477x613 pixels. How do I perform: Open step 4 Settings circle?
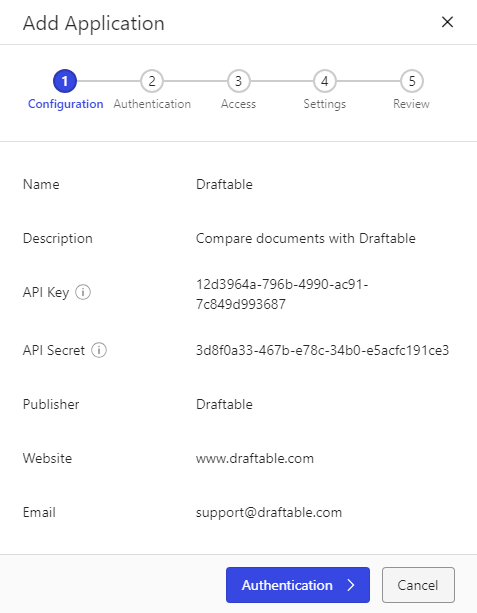tap(325, 81)
